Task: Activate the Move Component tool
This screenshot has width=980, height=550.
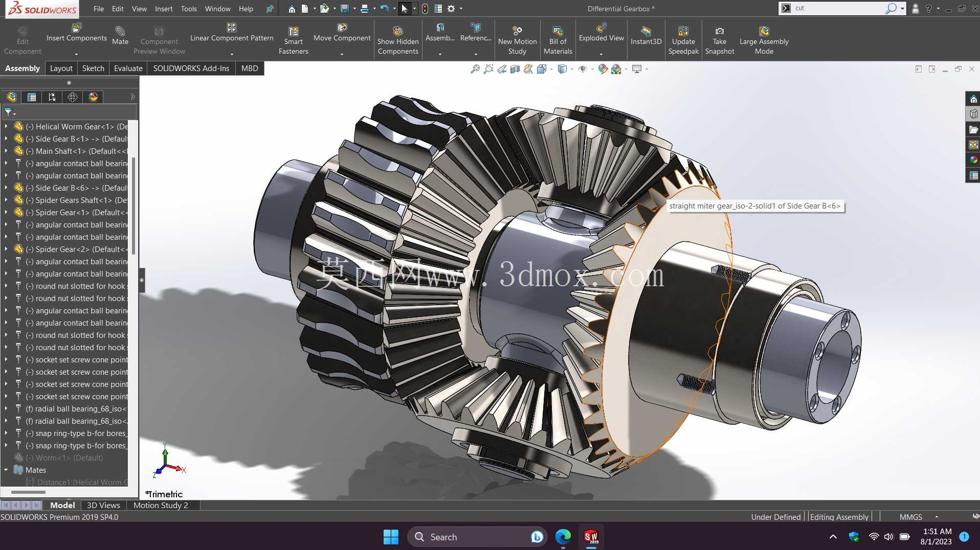Action: pos(342,33)
